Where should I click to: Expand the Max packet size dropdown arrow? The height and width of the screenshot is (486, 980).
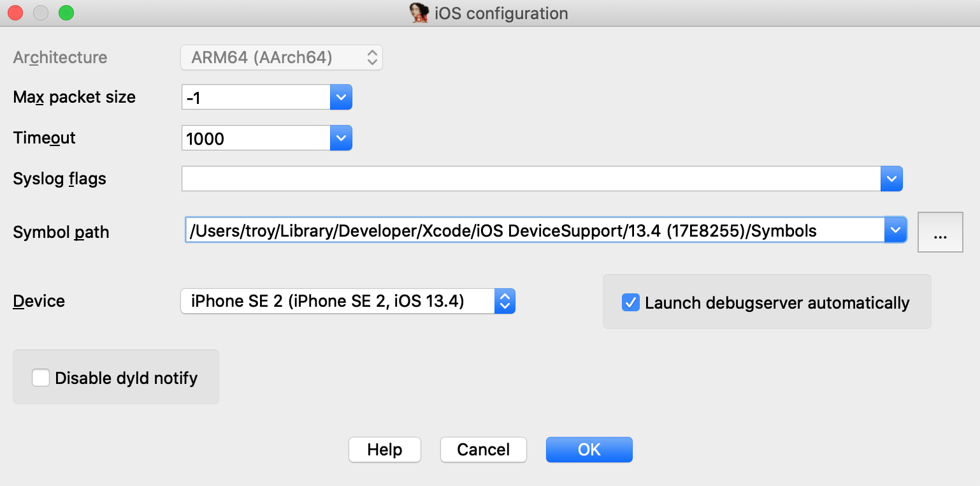(x=341, y=98)
